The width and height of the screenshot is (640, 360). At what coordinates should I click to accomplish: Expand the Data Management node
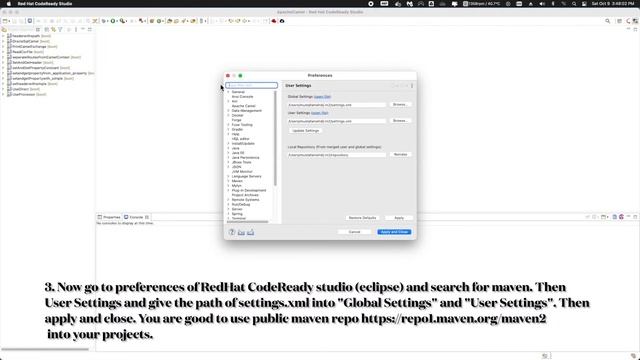(229, 111)
